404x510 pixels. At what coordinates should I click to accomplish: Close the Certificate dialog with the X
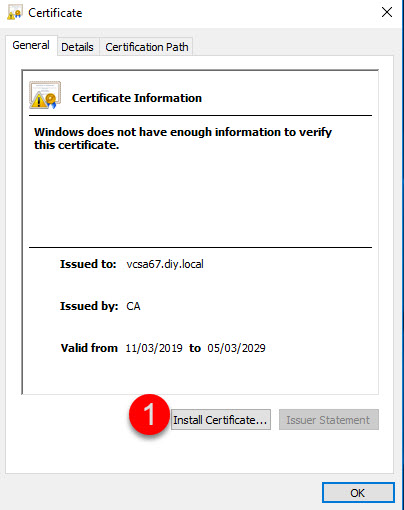pyautogui.click(x=387, y=12)
